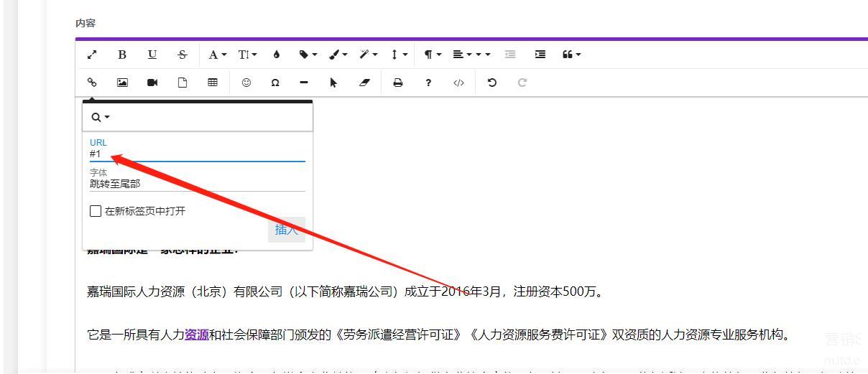Insert special character with Omega icon
The image size is (868, 374).
click(275, 83)
